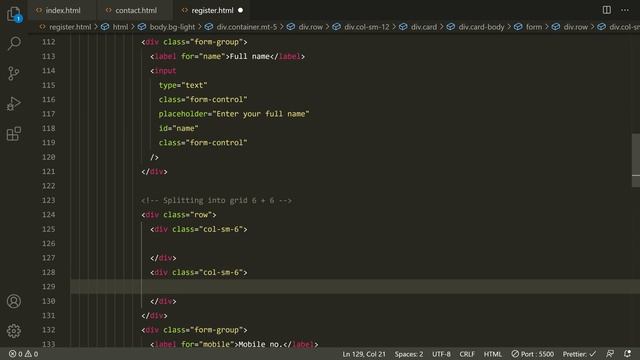Image resolution: width=640 pixels, height=360 pixels.
Task: Open the Run and Debug view
Action: (14, 104)
